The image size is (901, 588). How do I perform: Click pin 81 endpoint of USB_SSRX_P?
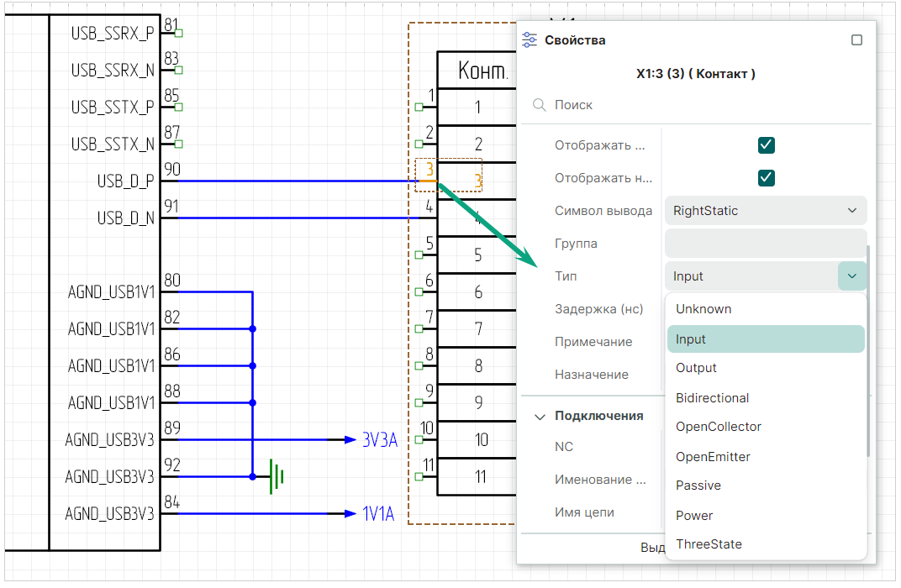pos(178,34)
